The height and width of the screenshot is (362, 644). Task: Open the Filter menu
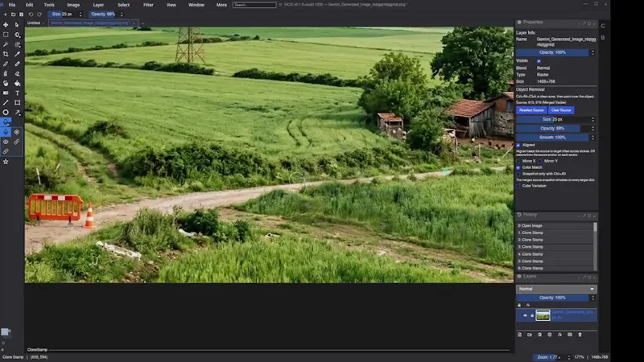(148, 5)
